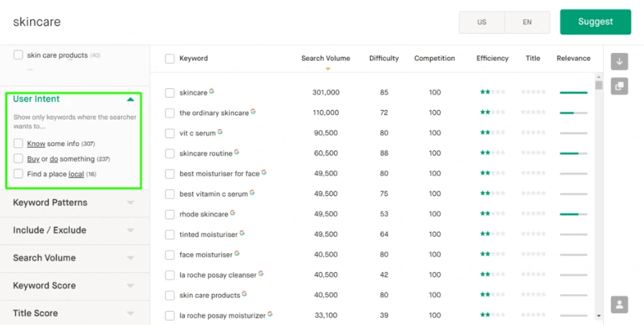Viewport: 644px width, 325px height.
Task: Open the la roche posay moisturizer keyword
Action: 223,315
